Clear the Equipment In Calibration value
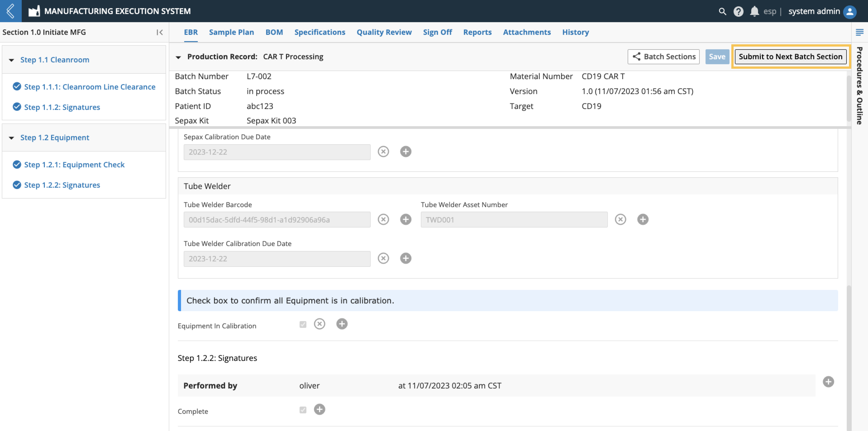868x431 pixels. click(x=320, y=324)
